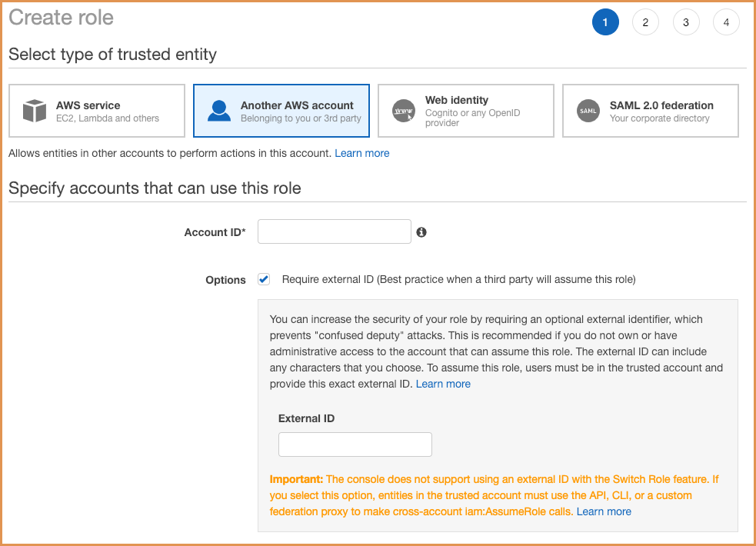The height and width of the screenshot is (546, 756).
Task: Click the Web identity www icon
Action: (x=404, y=111)
